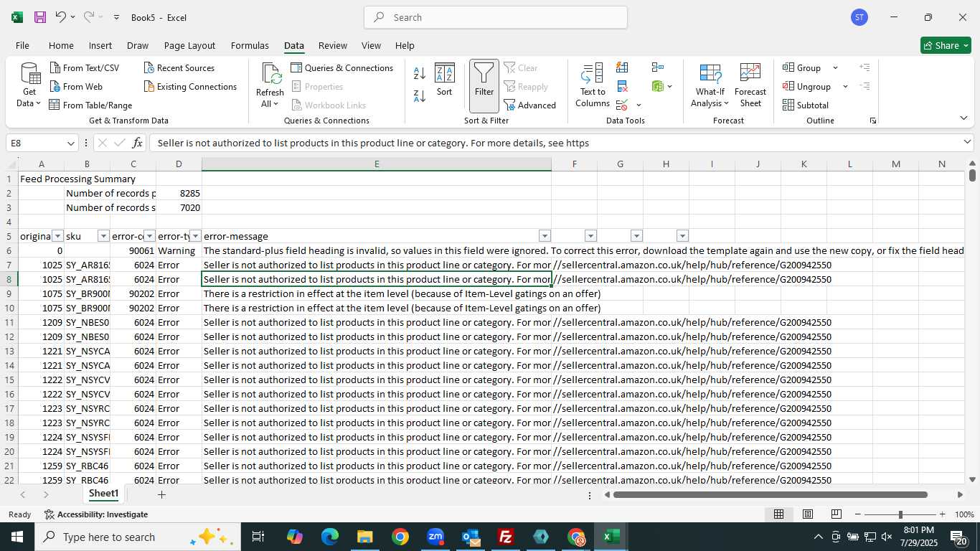The height and width of the screenshot is (551, 980).
Task: Open Advanced filter options
Action: coord(530,105)
